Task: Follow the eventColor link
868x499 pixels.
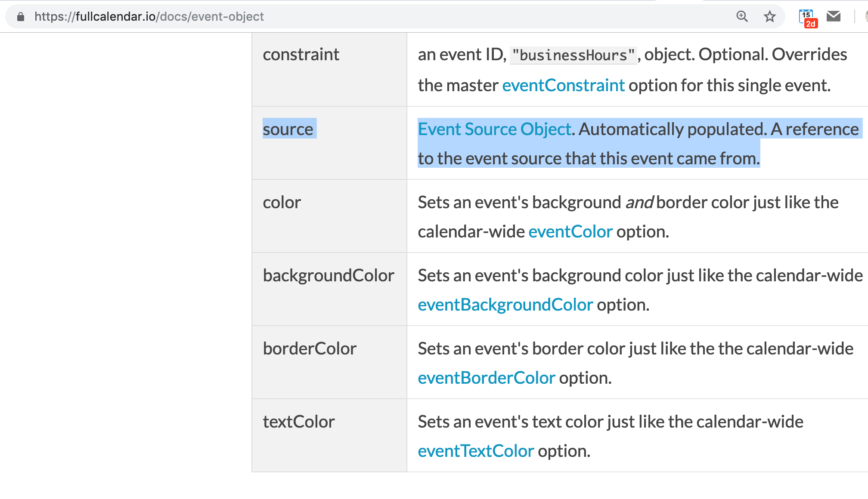Action: pyautogui.click(x=570, y=232)
